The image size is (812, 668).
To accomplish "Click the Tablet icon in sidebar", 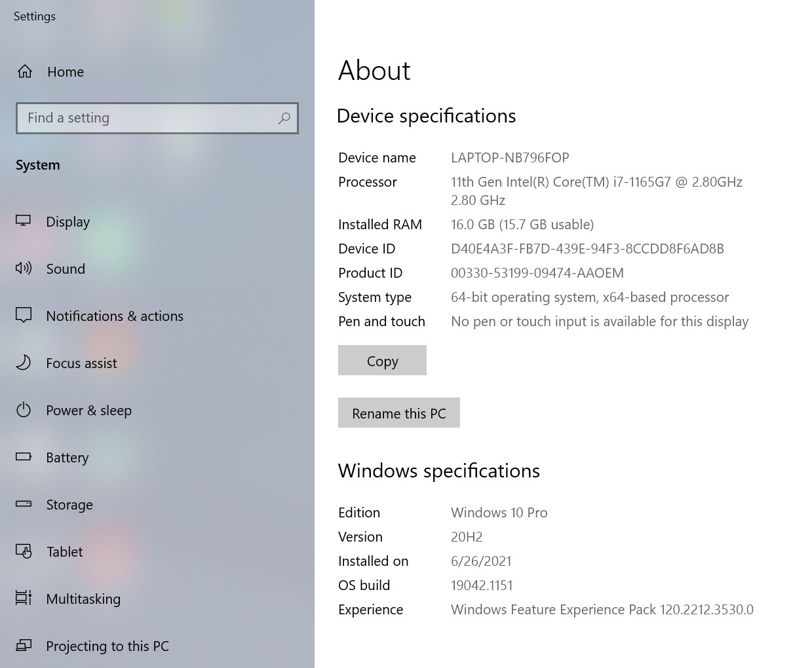I will coord(24,551).
